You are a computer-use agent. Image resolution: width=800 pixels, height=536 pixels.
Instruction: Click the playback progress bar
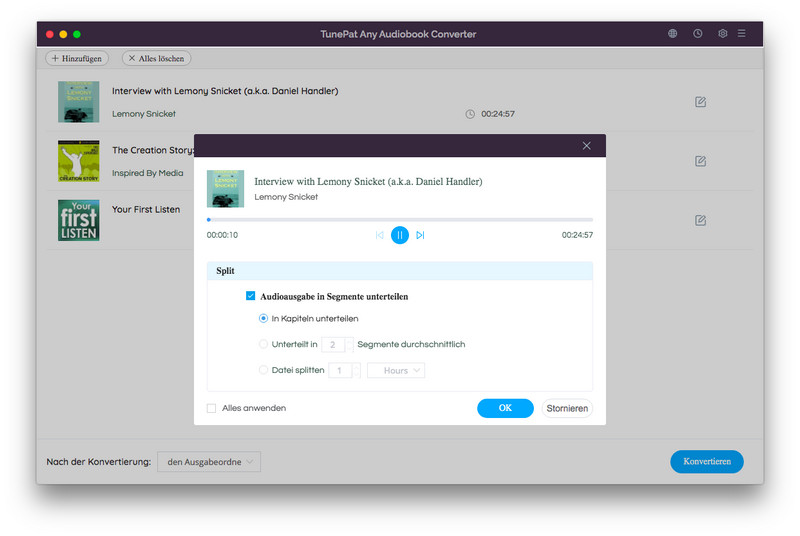pyautogui.click(x=400, y=220)
